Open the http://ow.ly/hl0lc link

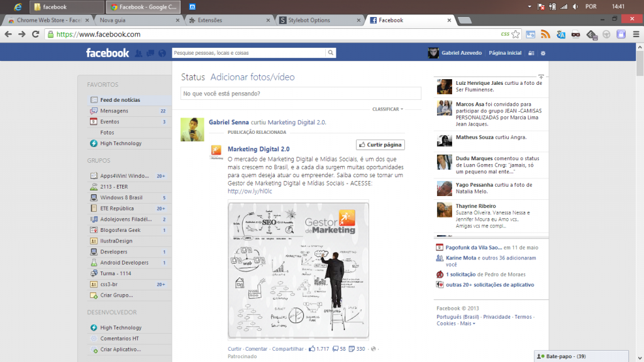(250, 191)
